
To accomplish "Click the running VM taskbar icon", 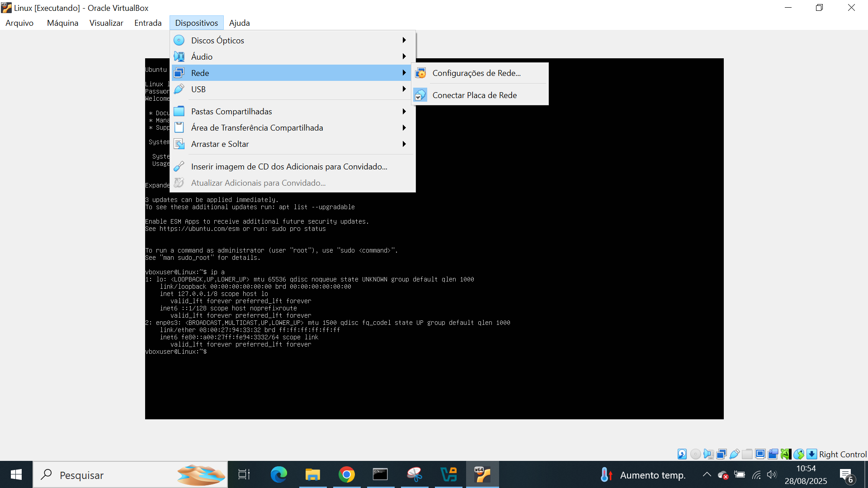I will (x=482, y=474).
